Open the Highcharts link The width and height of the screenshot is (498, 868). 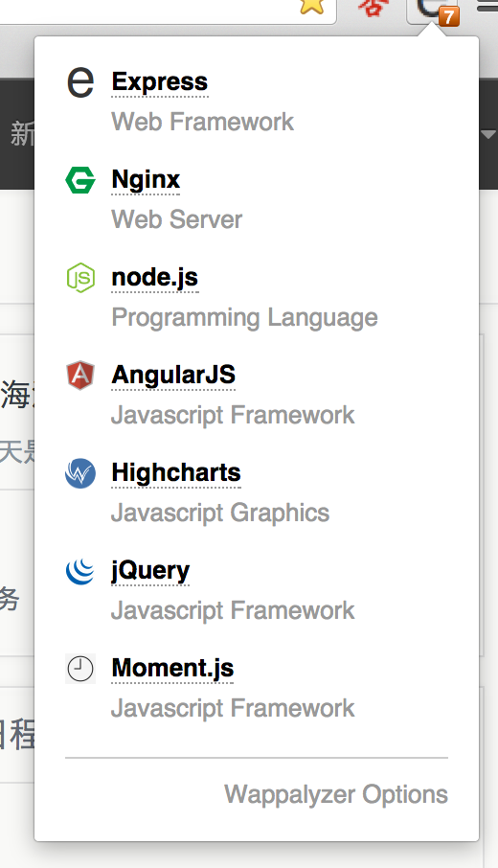[176, 472]
